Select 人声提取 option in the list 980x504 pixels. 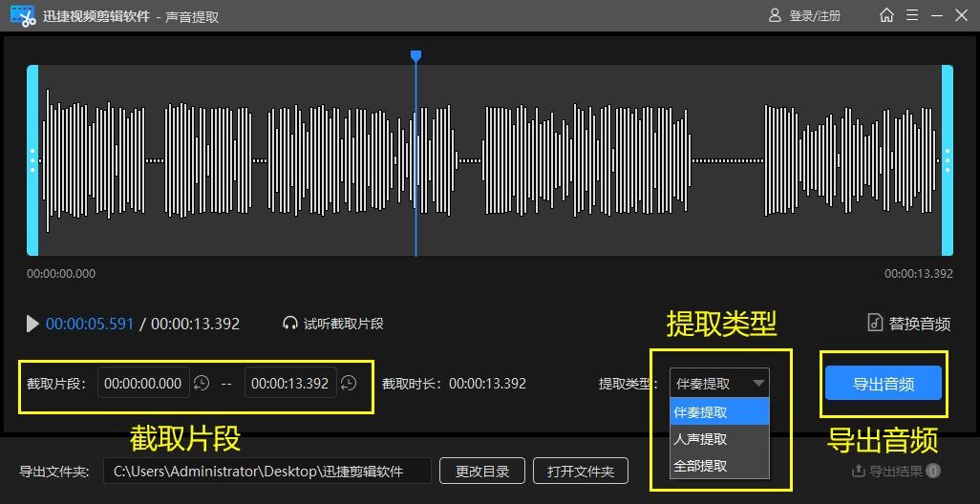pyautogui.click(x=719, y=439)
